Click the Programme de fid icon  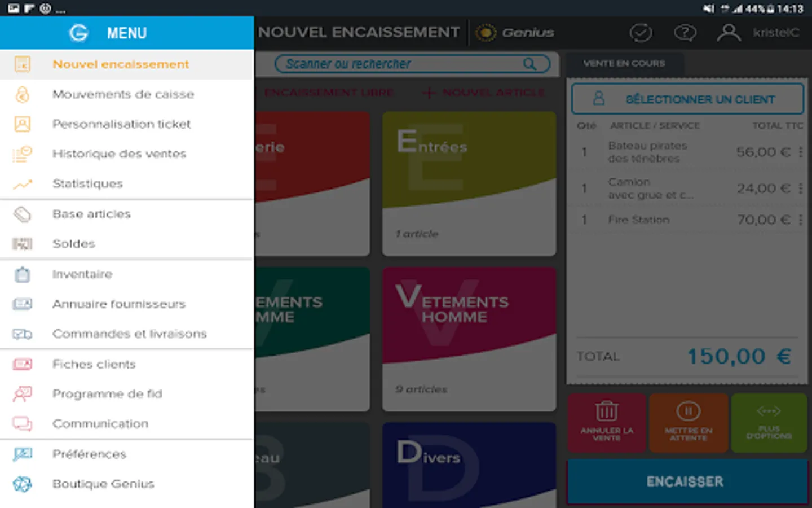[22, 394]
